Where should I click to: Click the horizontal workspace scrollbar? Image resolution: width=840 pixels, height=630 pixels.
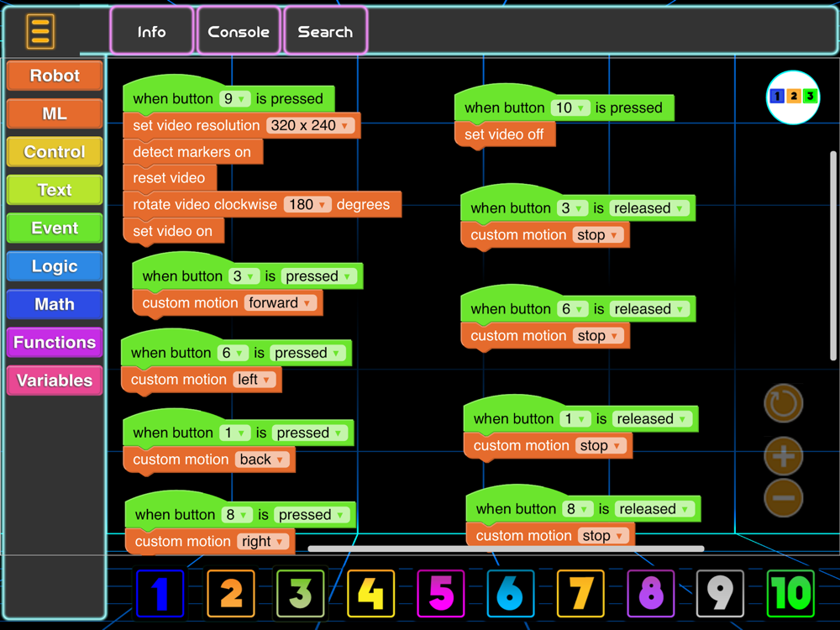[506, 549]
